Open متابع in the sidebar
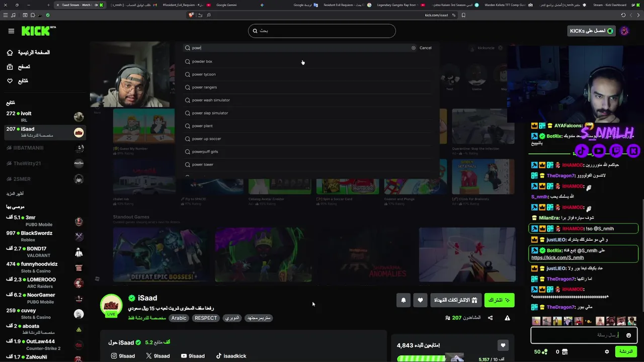Screen dimensions: 644x362 click(x=18, y=80)
